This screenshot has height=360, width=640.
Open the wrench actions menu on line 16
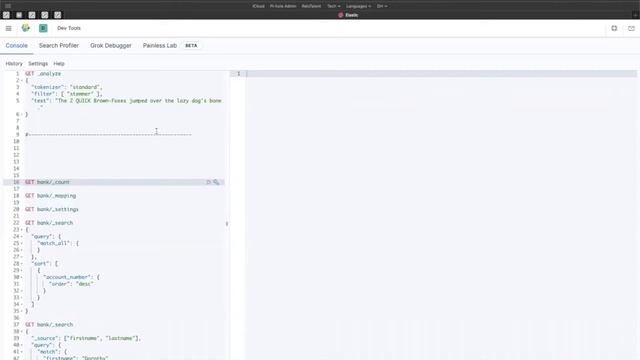216,182
